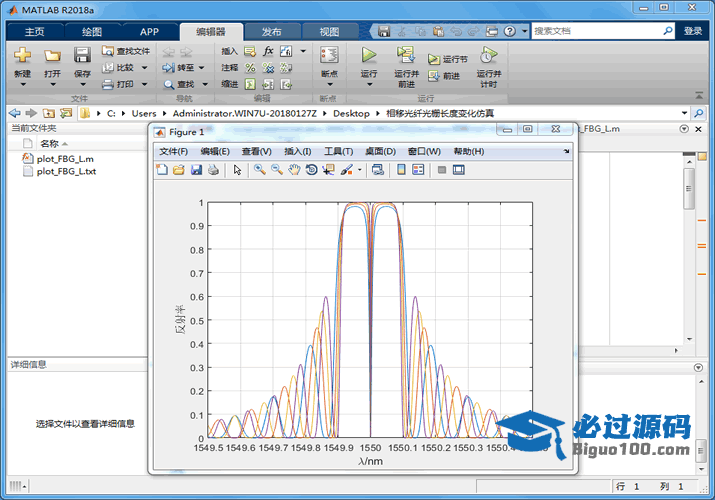Screen dimensions: 715x500
Task: Click Sign In (登录) link
Action: (693, 31)
